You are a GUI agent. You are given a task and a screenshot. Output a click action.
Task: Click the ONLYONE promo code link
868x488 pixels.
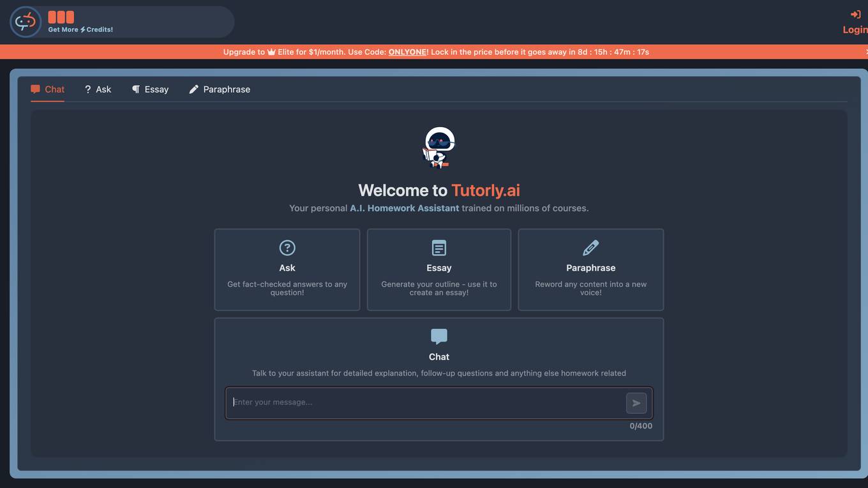point(407,52)
